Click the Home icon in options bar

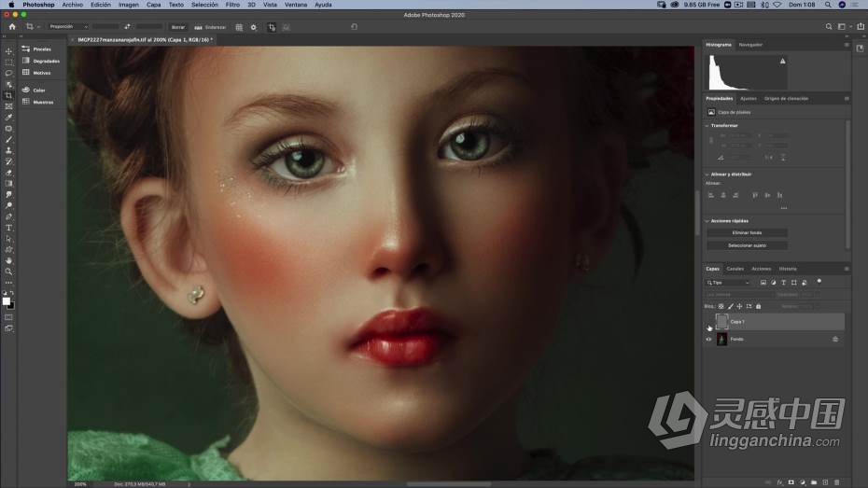coord(12,26)
